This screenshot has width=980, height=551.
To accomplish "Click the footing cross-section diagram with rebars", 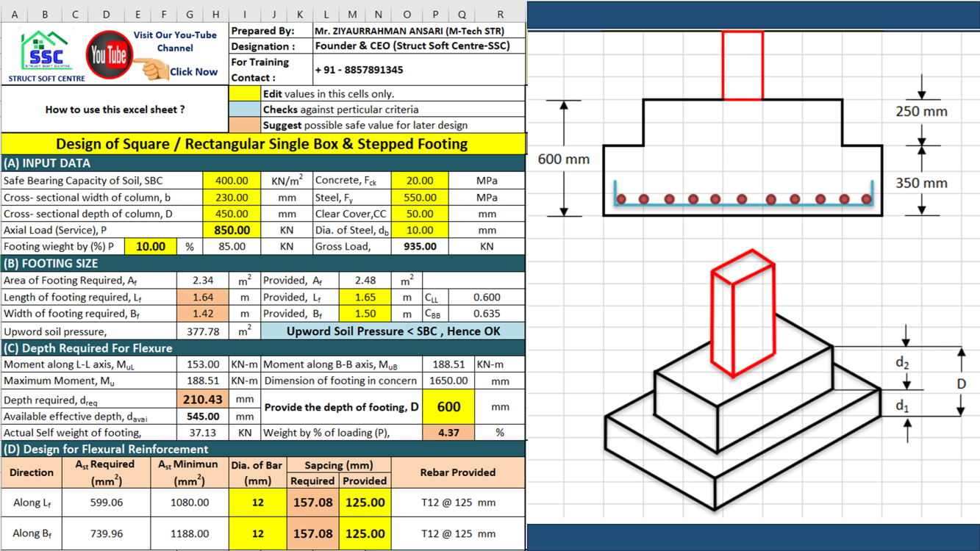I will pyautogui.click(x=743, y=158).
